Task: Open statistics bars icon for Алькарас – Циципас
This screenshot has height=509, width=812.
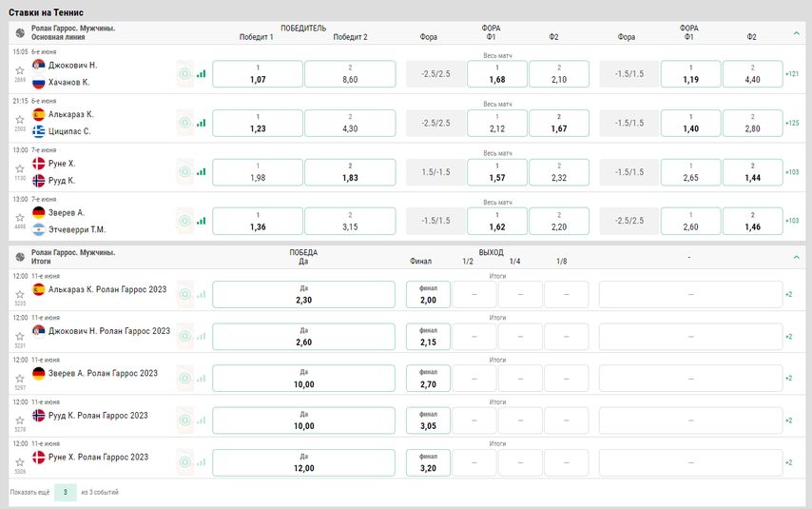Action: point(201,123)
